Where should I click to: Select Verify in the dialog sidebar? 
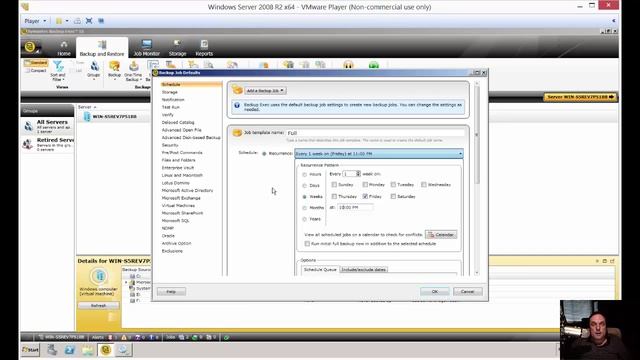coord(168,115)
